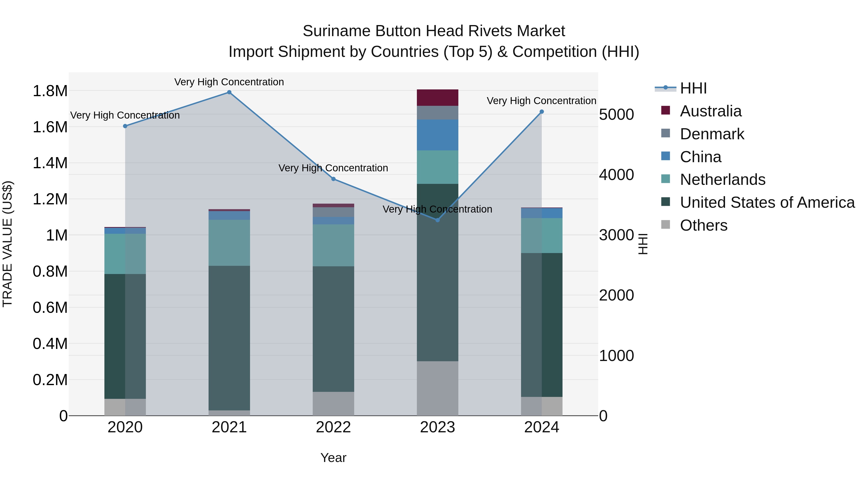Toggle the Denmark legend entry
Screen dimensions: 868x488
click(x=703, y=134)
